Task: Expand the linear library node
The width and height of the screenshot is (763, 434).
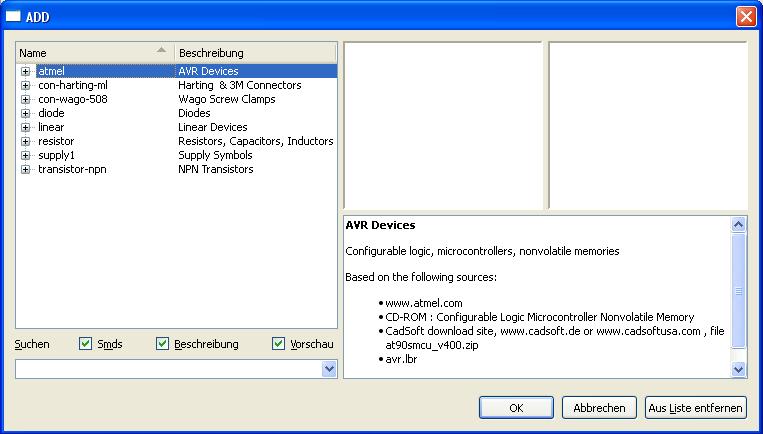Action: (x=25, y=127)
